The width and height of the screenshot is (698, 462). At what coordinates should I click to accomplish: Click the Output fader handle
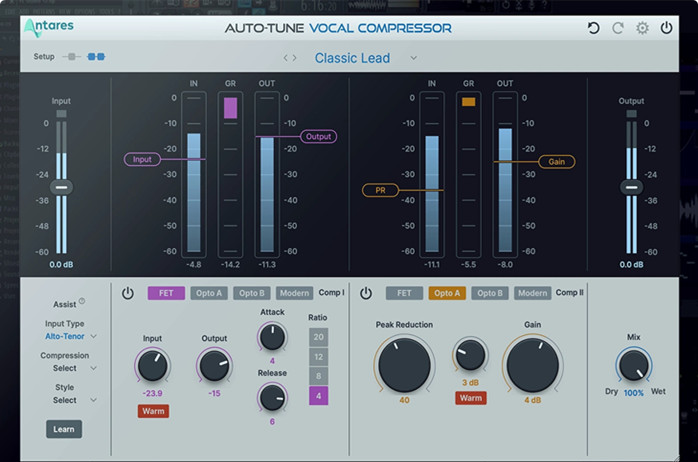coord(631,187)
